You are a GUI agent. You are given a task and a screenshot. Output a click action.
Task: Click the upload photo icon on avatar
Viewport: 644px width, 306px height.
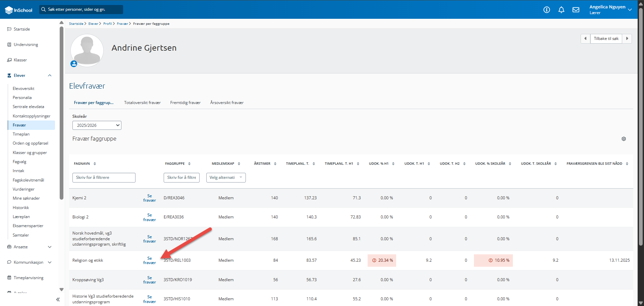pos(74,64)
